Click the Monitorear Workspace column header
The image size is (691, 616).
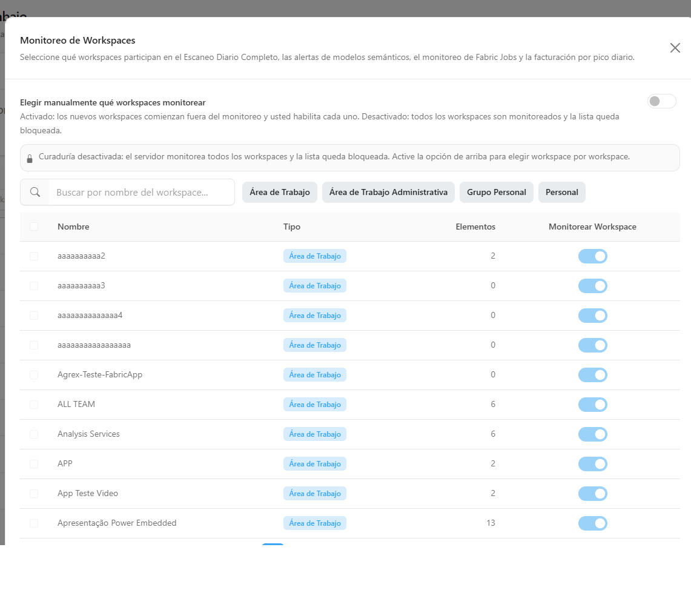(592, 227)
